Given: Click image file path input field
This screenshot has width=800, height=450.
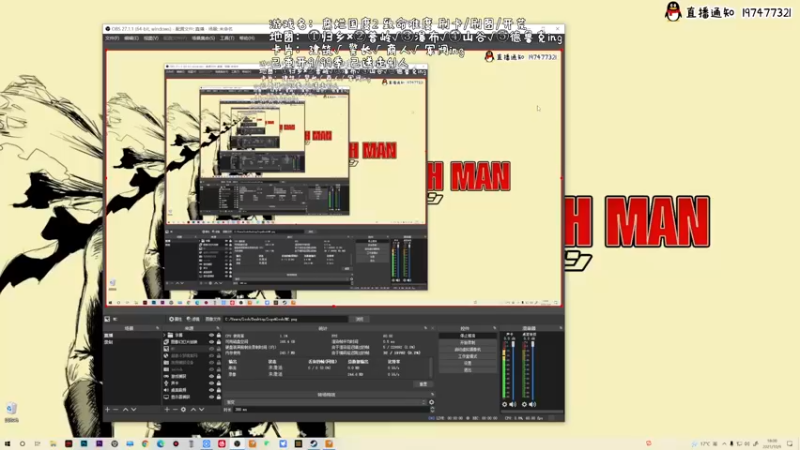Looking at the screenshot, I should pyautogui.click(x=286, y=319).
